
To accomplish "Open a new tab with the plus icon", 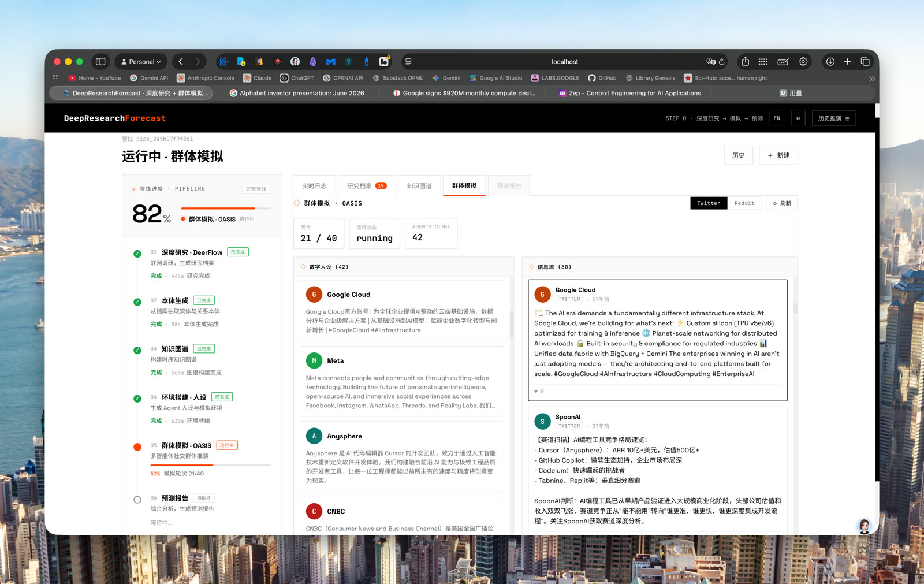I will click(848, 62).
